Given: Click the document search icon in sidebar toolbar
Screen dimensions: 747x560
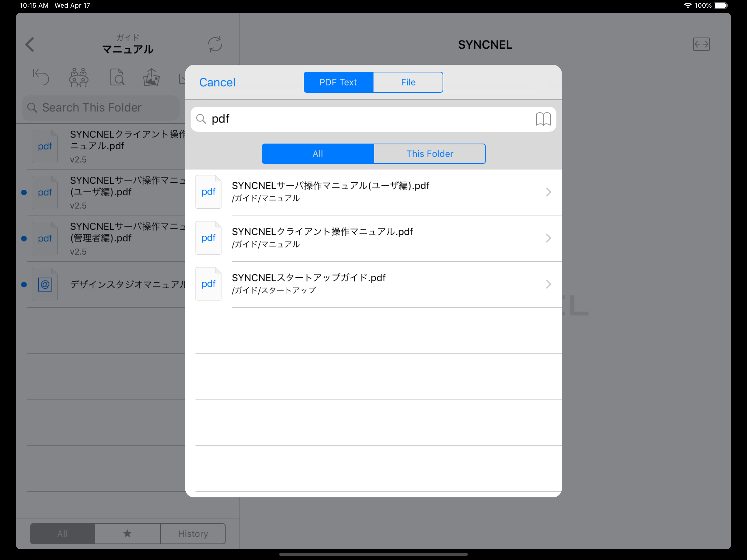Looking at the screenshot, I should click(x=117, y=77).
